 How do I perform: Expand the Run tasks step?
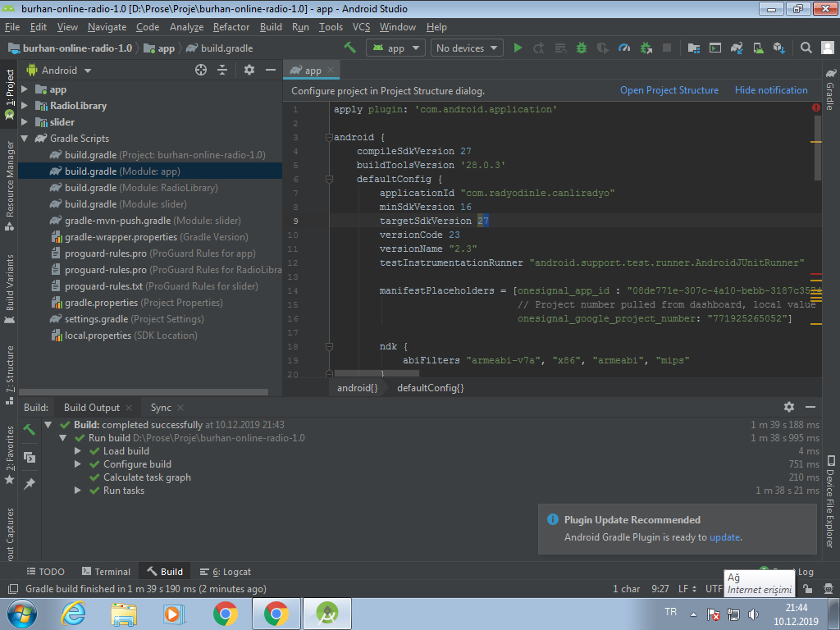(78, 491)
